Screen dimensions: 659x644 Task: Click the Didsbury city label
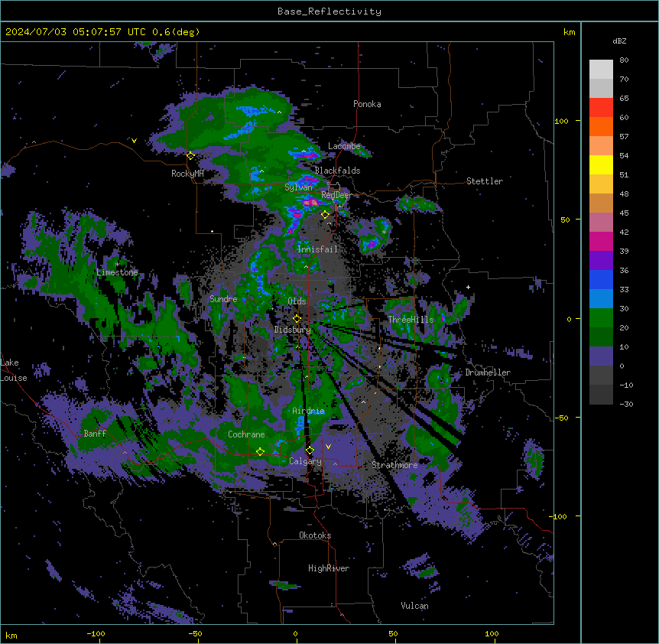coord(292,330)
